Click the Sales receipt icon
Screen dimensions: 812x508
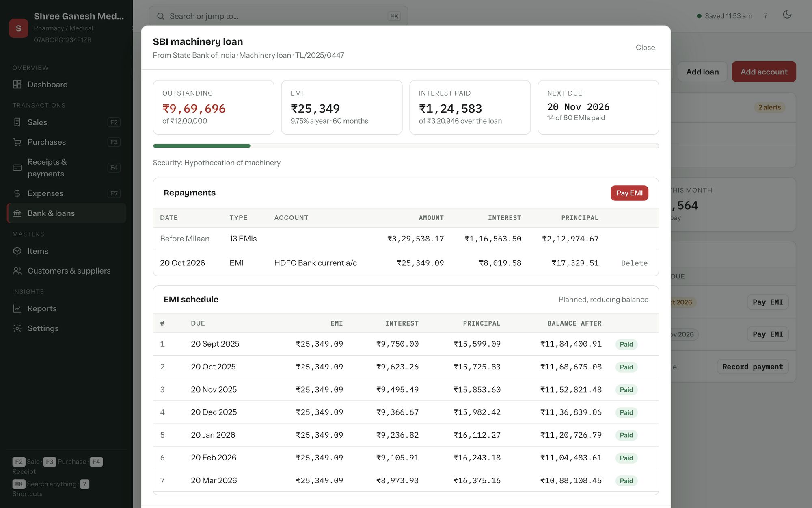[x=17, y=122]
